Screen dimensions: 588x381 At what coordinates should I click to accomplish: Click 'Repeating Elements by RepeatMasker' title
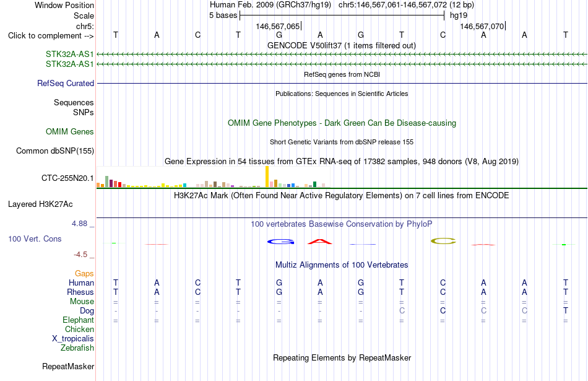click(342, 357)
